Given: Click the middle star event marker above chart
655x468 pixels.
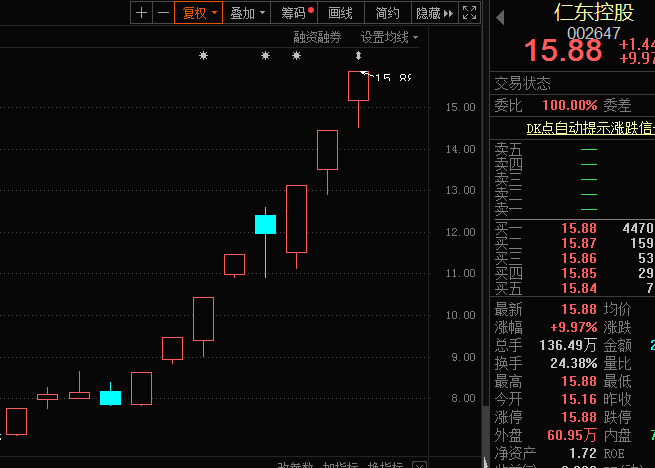Looking at the screenshot, I should [x=265, y=56].
